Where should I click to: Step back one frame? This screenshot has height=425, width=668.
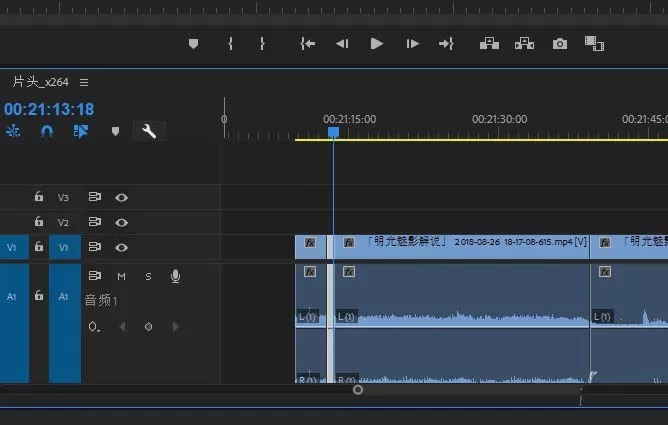click(x=342, y=43)
